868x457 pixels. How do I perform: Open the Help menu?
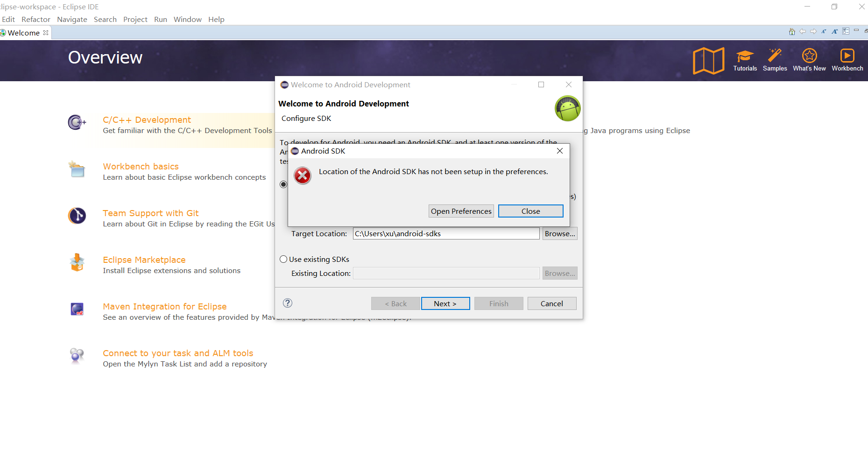(216, 19)
